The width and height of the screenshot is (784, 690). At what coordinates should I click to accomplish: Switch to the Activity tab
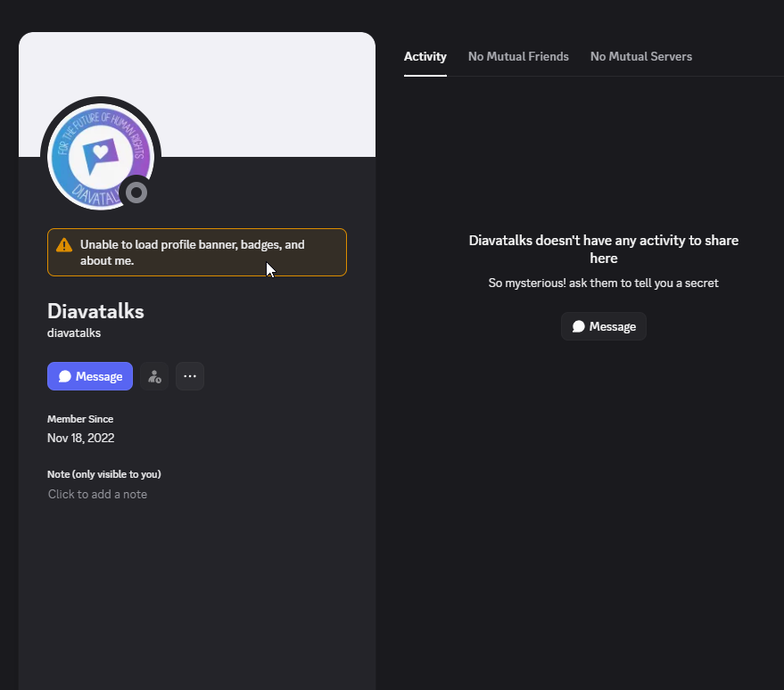pos(425,56)
